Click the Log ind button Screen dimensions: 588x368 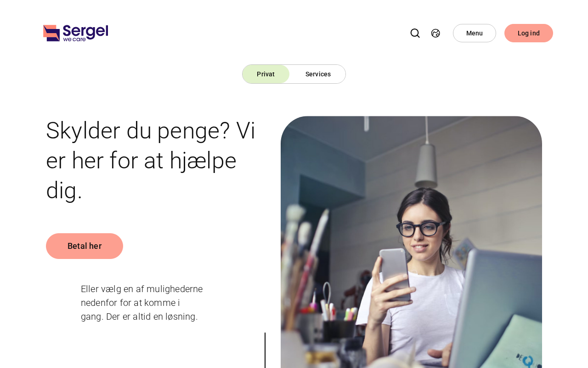point(529,33)
